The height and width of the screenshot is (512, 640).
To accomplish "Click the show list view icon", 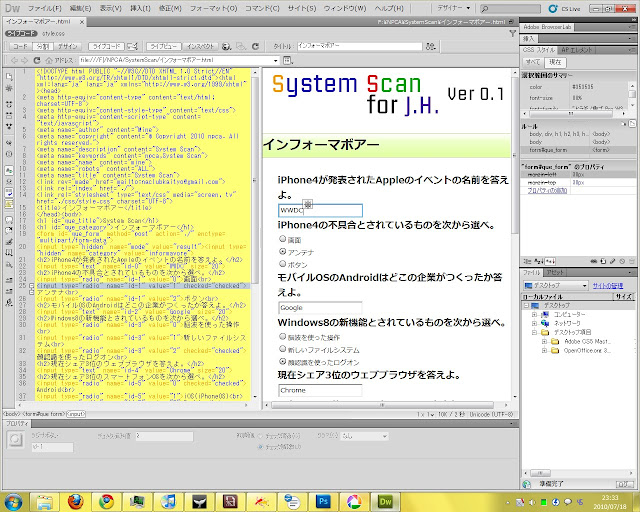I will [x=539, y=261].
